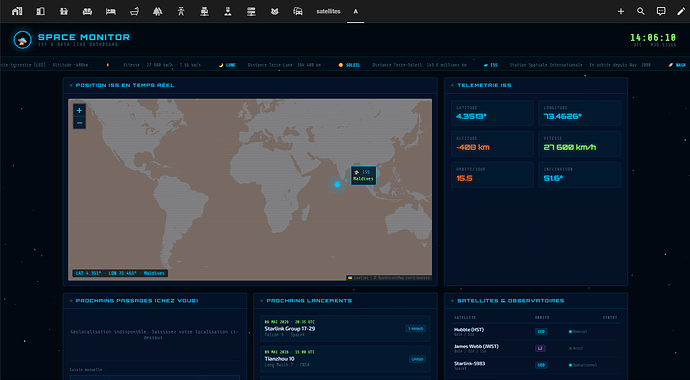
Task: Open the child figure tab icon
Action: (x=181, y=11)
